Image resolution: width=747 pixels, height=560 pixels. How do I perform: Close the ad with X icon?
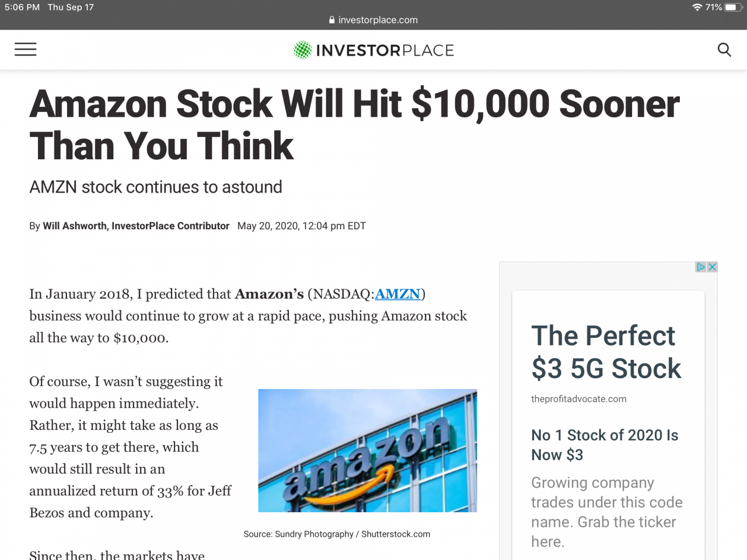pos(712,267)
